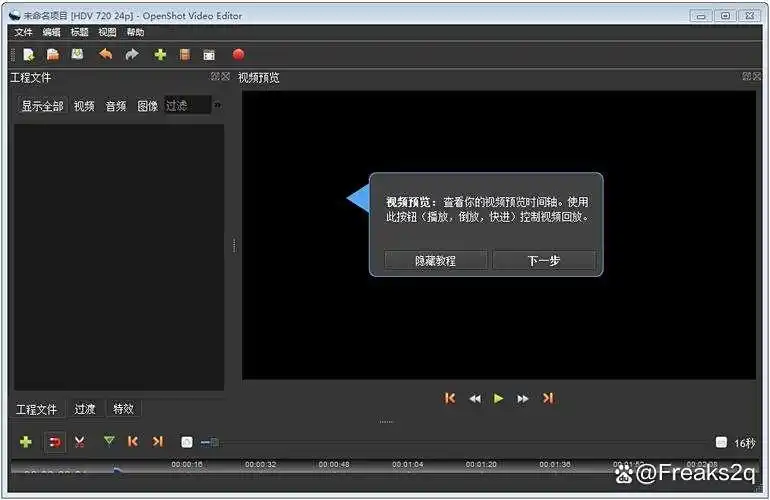Float the 工程文件 panel with its undock icon
Image resolution: width=770 pixels, height=500 pixels.
[215, 77]
